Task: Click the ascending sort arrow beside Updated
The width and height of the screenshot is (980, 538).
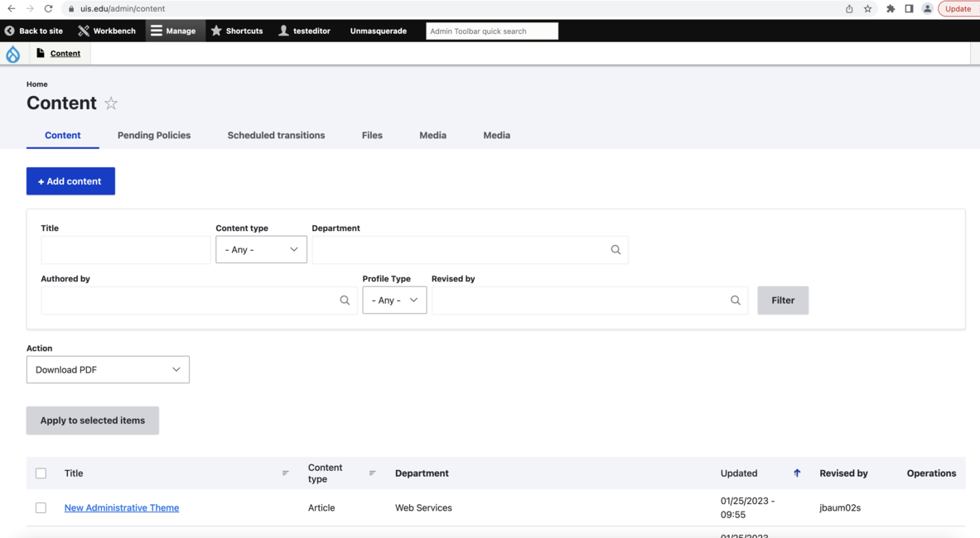Action: point(796,473)
